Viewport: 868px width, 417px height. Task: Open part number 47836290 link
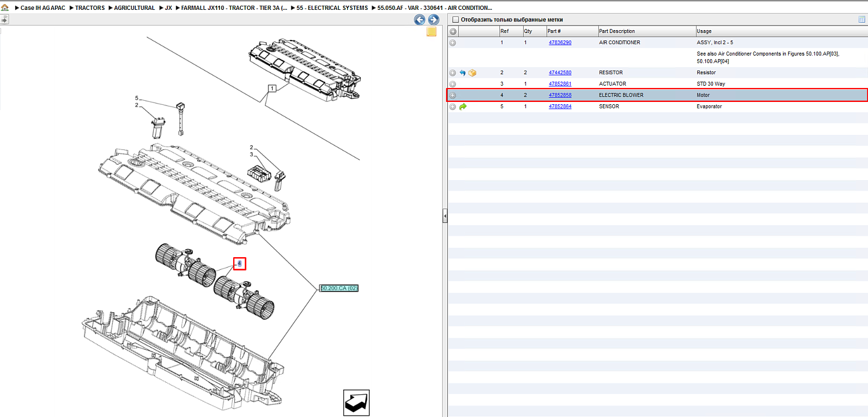[560, 43]
